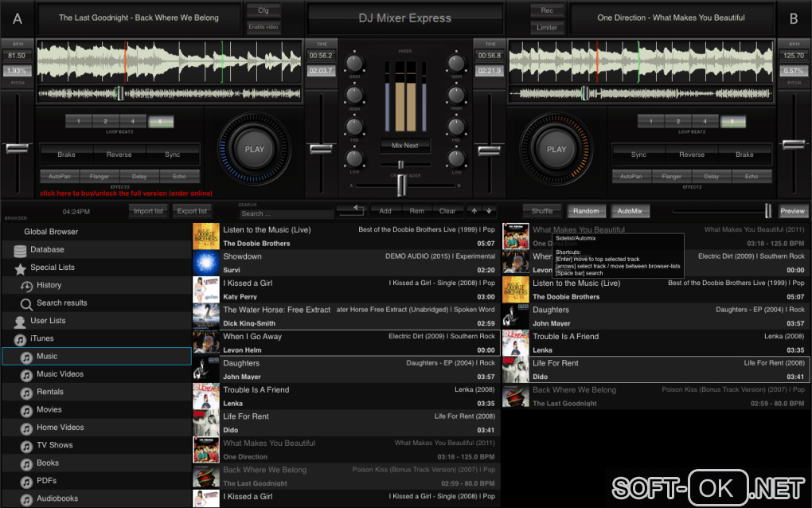Image resolution: width=812 pixels, height=508 pixels.
Task: Open Rentals in the iTunes list
Action: coord(49,392)
